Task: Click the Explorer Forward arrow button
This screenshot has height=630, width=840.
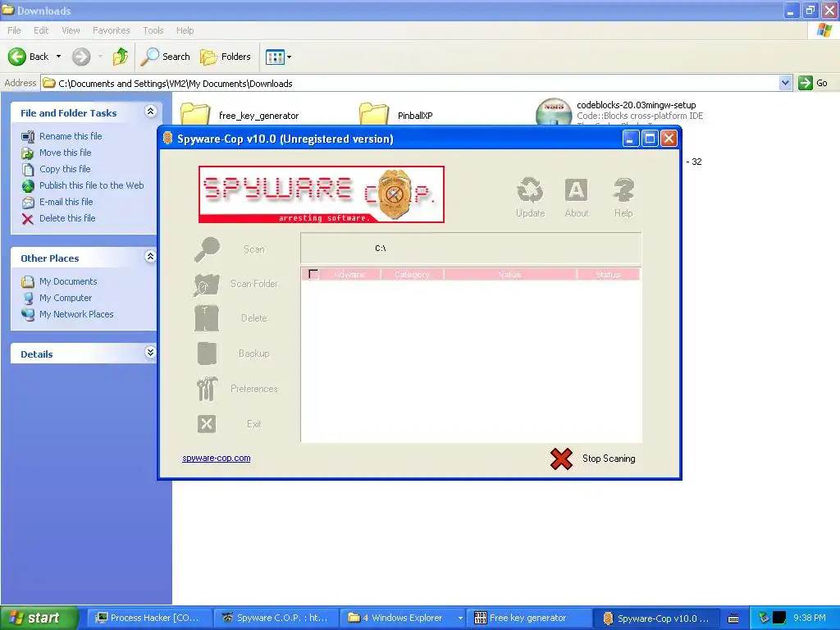Action: click(x=81, y=57)
